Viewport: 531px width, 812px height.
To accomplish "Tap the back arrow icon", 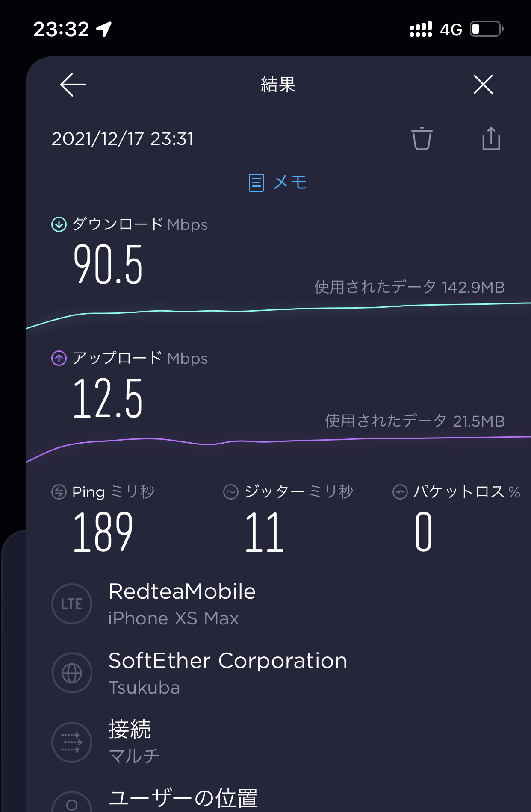I will point(73,84).
